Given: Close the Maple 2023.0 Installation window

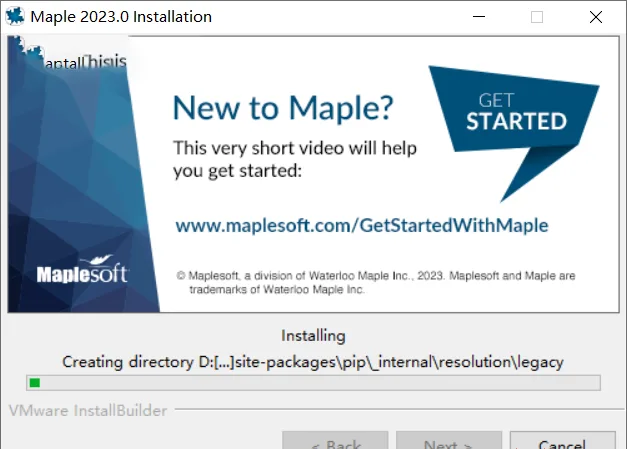Looking at the screenshot, I should pyautogui.click(x=596, y=17).
